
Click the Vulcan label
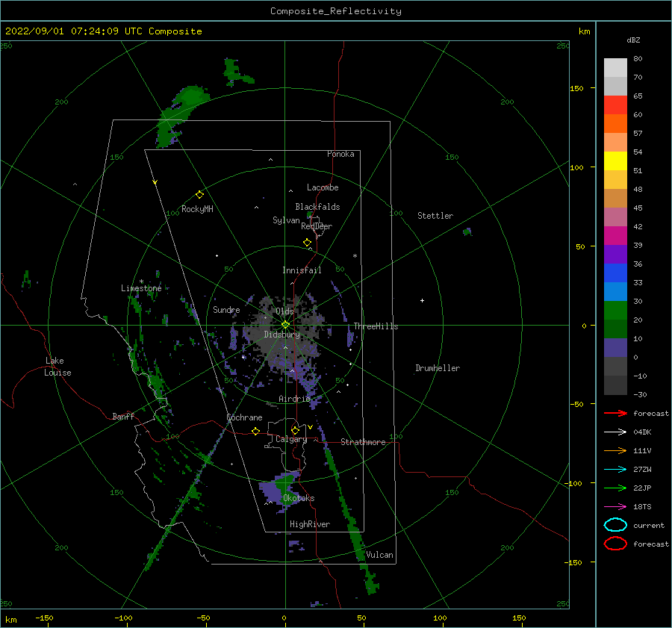click(379, 555)
